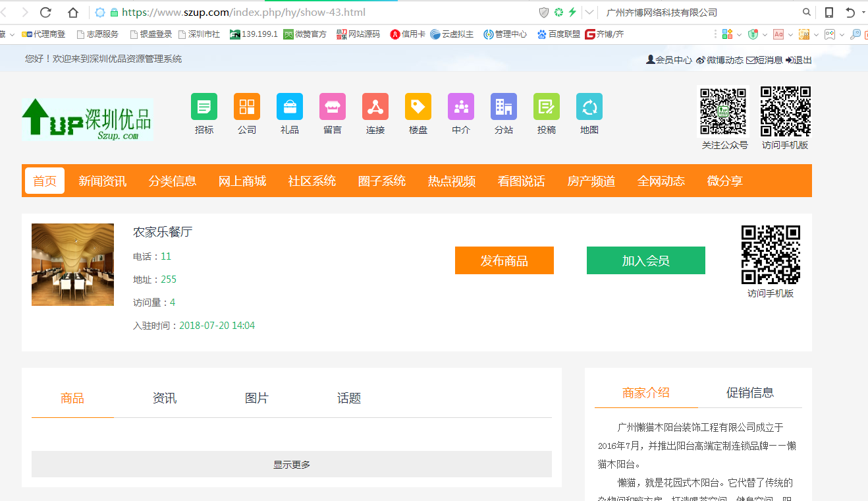The width and height of the screenshot is (868, 501).
Task: Open the 留言 pink shop icon
Action: [x=333, y=107]
